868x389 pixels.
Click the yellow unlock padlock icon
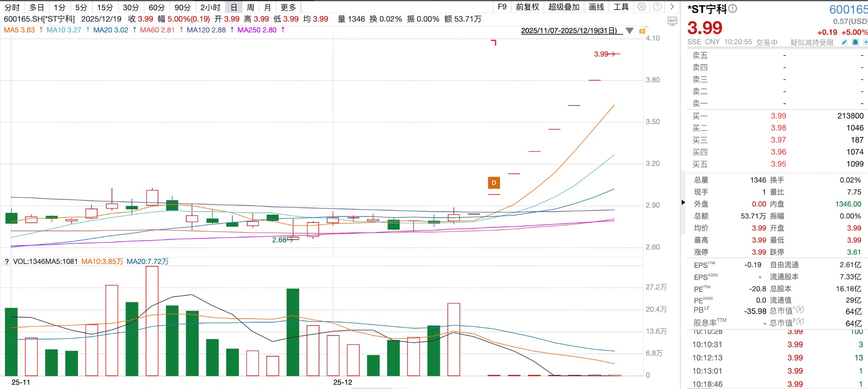pyautogui.click(x=643, y=30)
